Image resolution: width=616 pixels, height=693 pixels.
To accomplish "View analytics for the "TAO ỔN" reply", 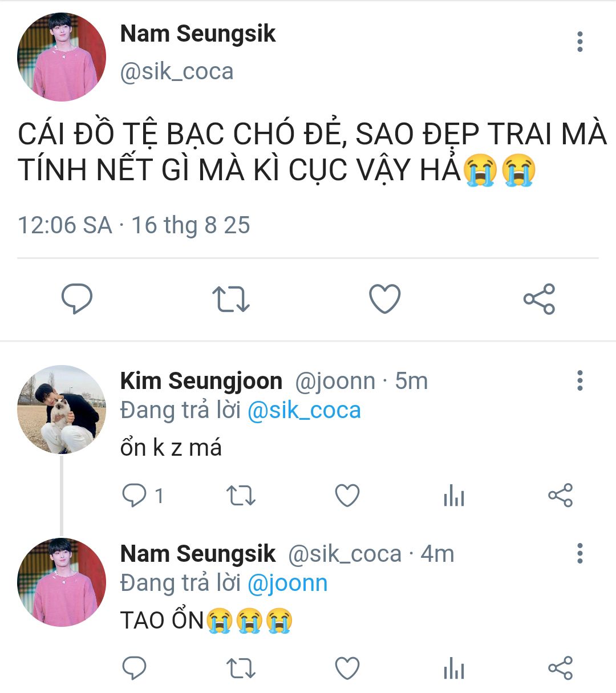I will [x=454, y=668].
